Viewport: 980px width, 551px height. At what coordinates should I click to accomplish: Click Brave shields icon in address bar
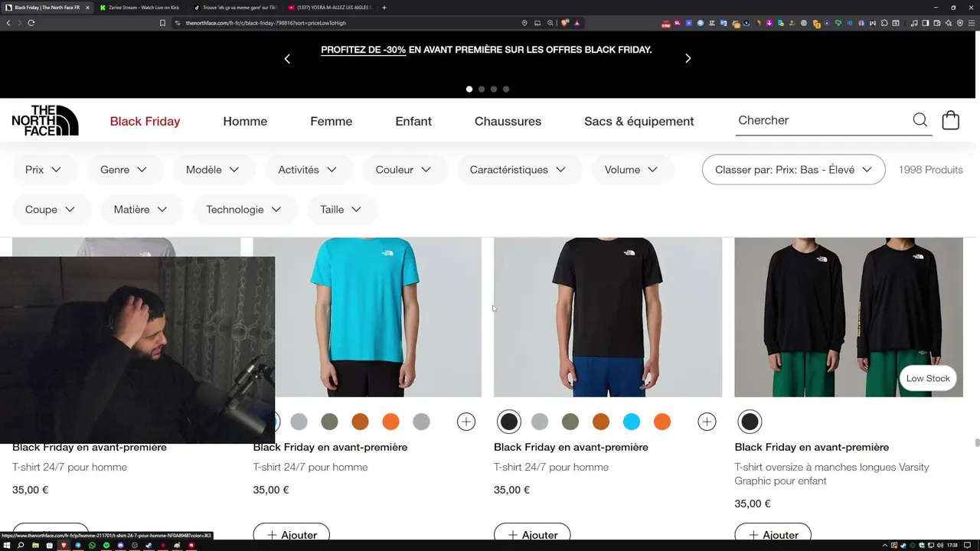pyautogui.click(x=565, y=23)
